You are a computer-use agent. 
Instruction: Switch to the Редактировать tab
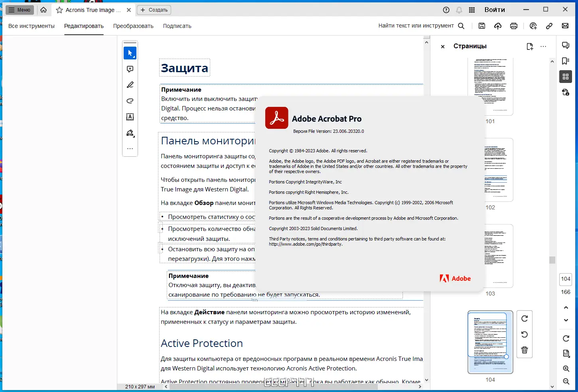click(84, 26)
